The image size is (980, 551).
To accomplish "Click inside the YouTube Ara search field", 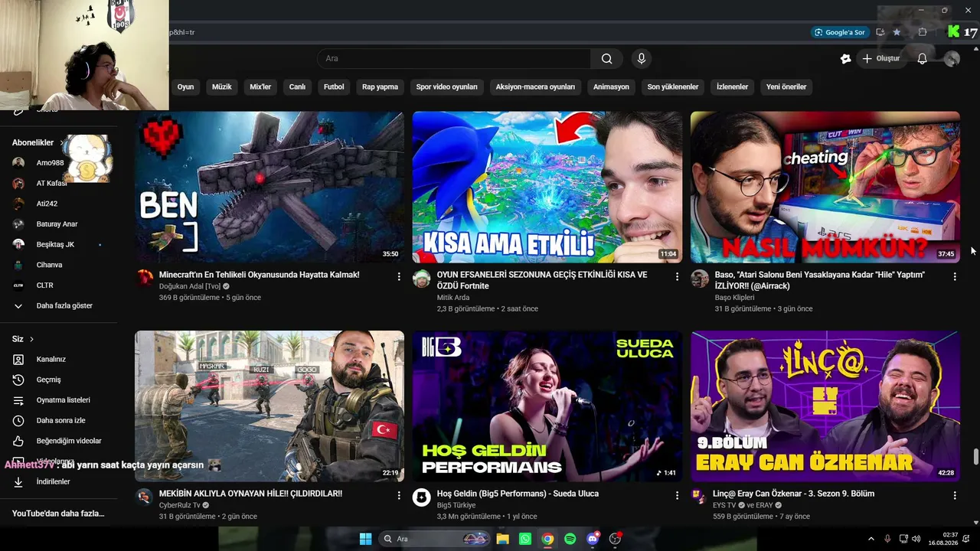I will pos(454,59).
